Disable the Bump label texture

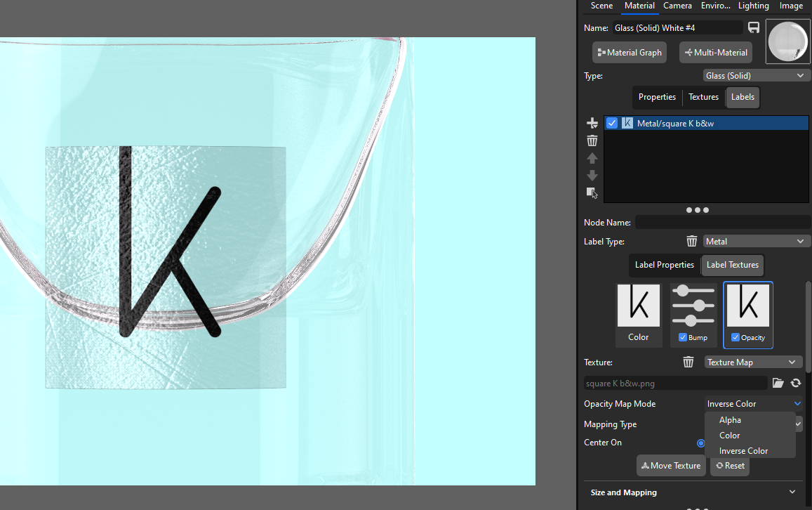click(x=684, y=337)
